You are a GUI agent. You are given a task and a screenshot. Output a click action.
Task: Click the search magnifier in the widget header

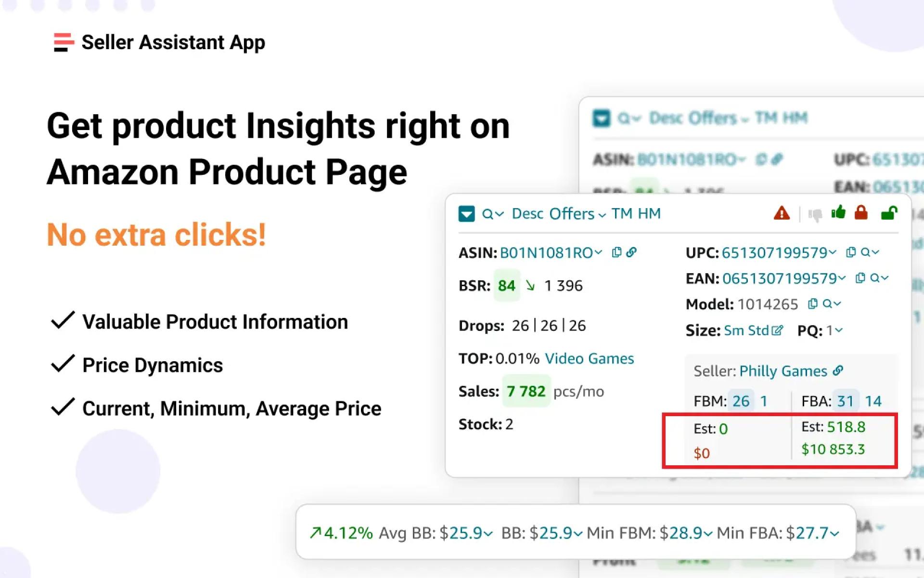pyautogui.click(x=488, y=214)
